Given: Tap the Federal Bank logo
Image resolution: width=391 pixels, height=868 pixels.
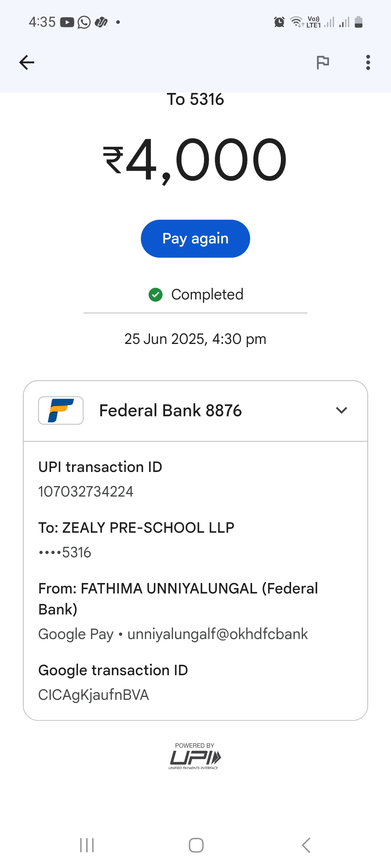Looking at the screenshot, I should 61,410.
